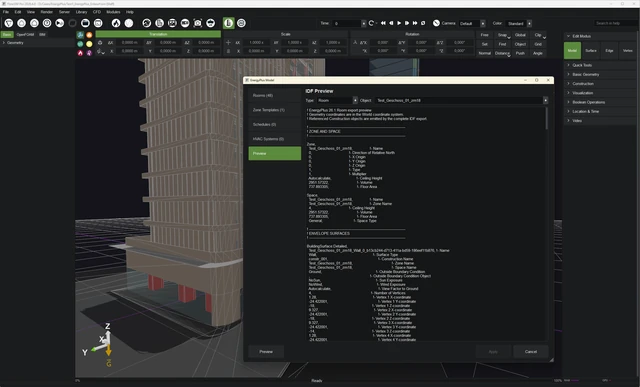The height and width of the screenshot is (387, 640).
Task: Click the blue highlighted icon beside the Basic tab
Action: [80, 35]
